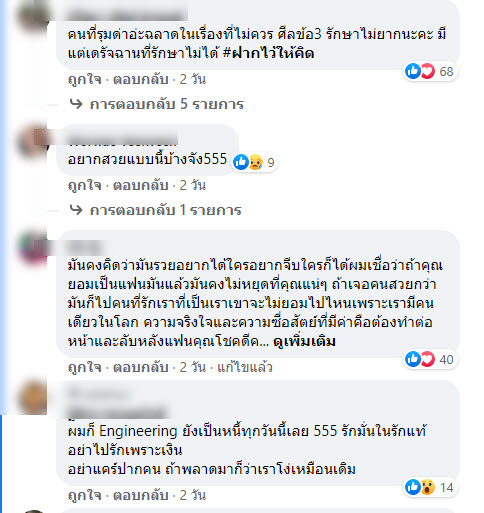
Task: Open the #ฝากไว้ให้คิด hashtag
Action: tap(268, 53)
